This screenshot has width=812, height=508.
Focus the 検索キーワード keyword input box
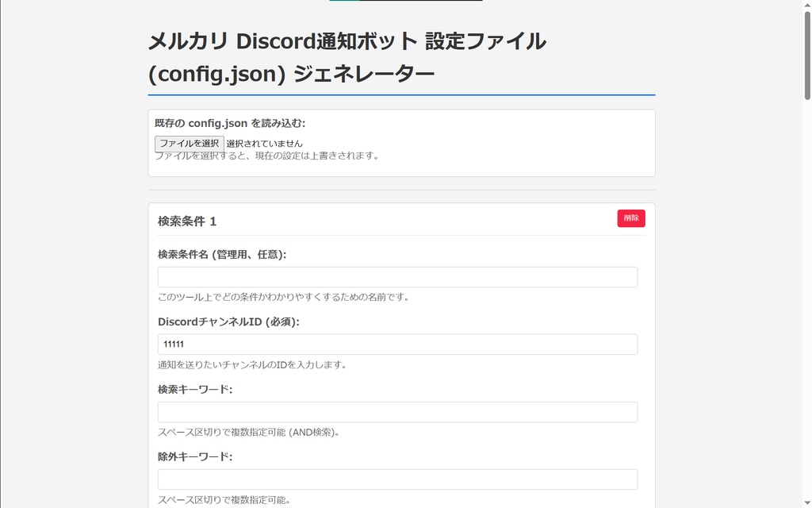pos(396,411)
